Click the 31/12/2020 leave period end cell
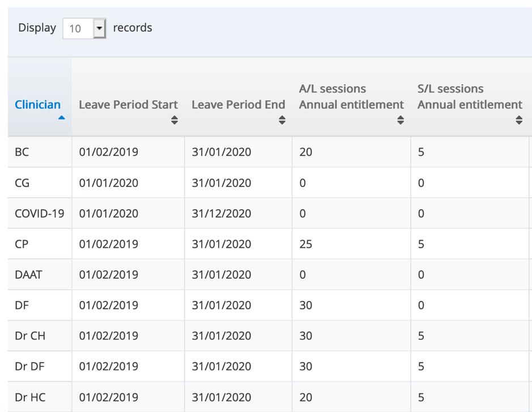This screenshot has width=532, height=412. point(221,214)
